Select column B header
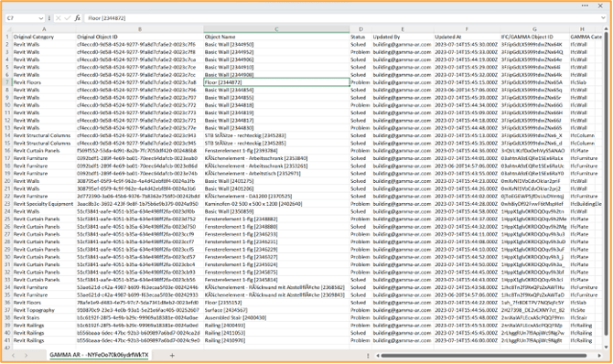This screenshot has height=364, width=613. click(140, 29)
